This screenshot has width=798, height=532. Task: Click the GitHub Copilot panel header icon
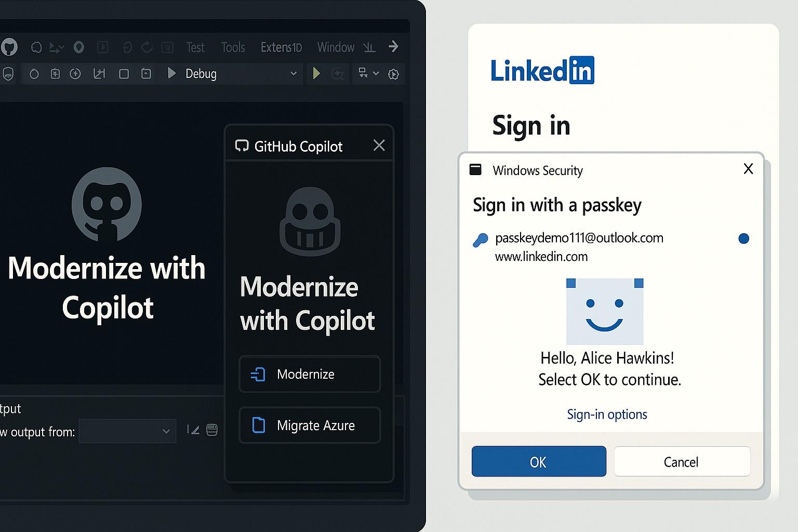(x=242, y=146)
